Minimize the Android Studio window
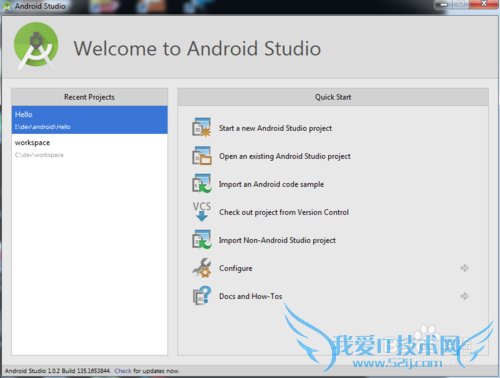Viewport: 500px width, 378px height. pyautogui.click(x=444, y=4)
